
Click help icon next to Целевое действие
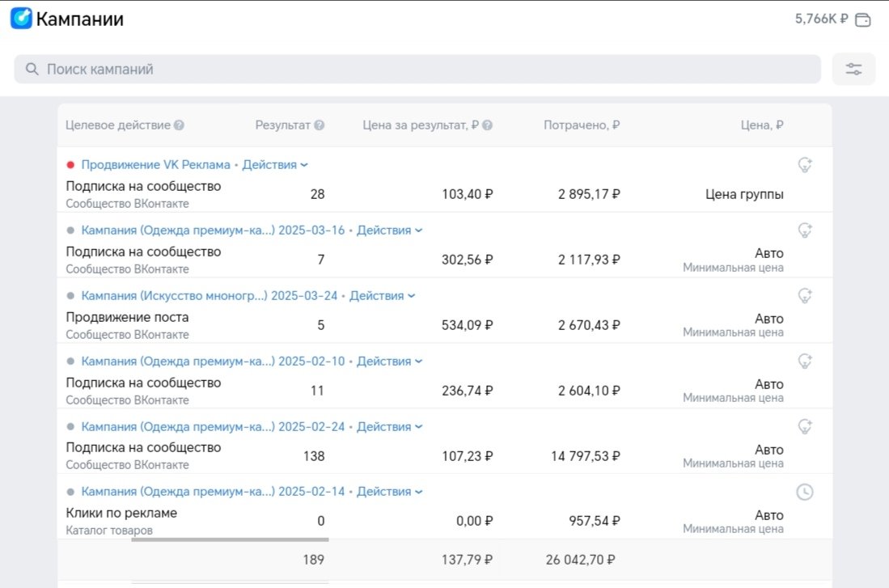tap(179, 125)
